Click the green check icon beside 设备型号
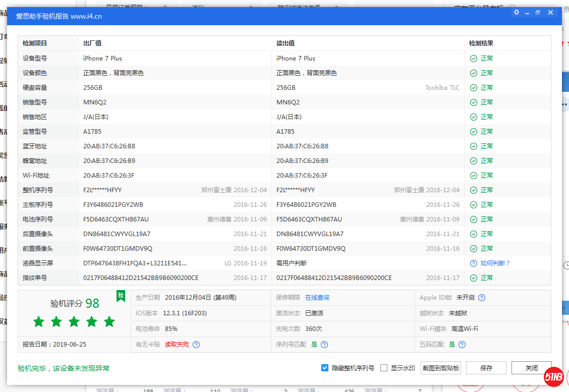 [x=473, y=58]
